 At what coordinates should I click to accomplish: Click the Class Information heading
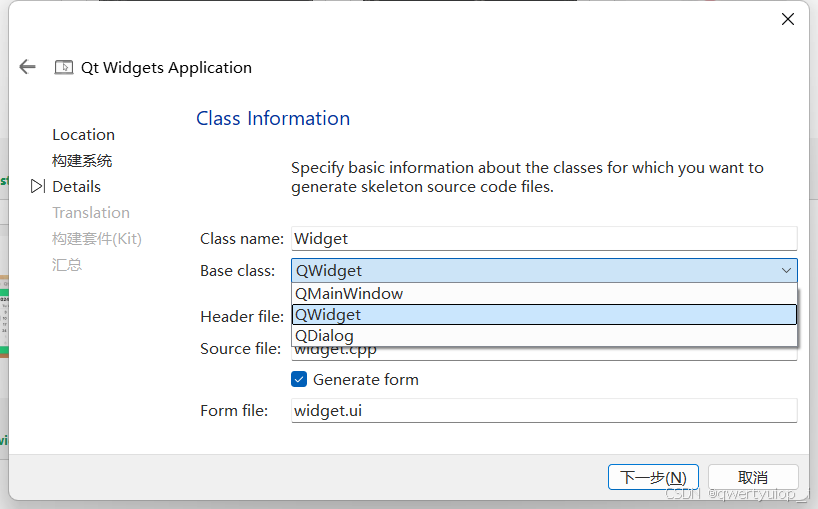[273, 118]
